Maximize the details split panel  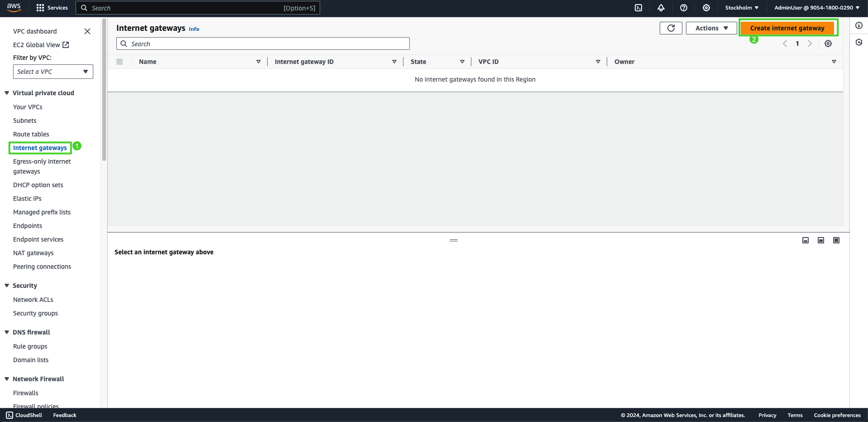tap(836, 240)
